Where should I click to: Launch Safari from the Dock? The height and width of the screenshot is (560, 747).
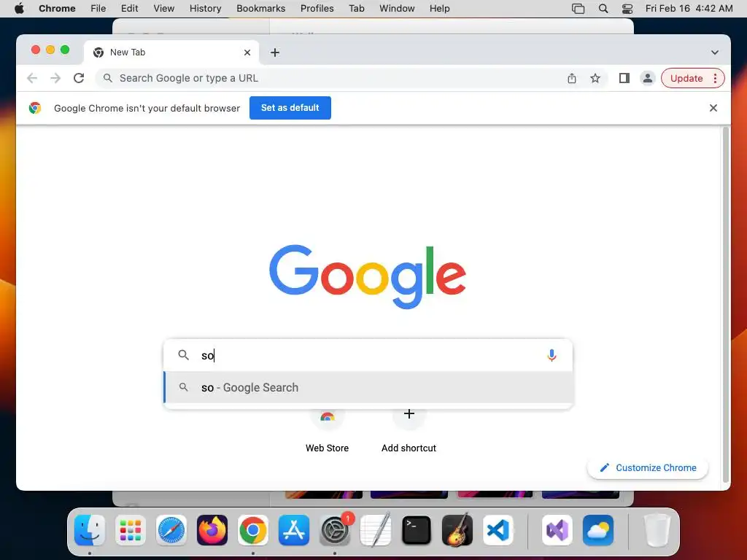(171, 530)
